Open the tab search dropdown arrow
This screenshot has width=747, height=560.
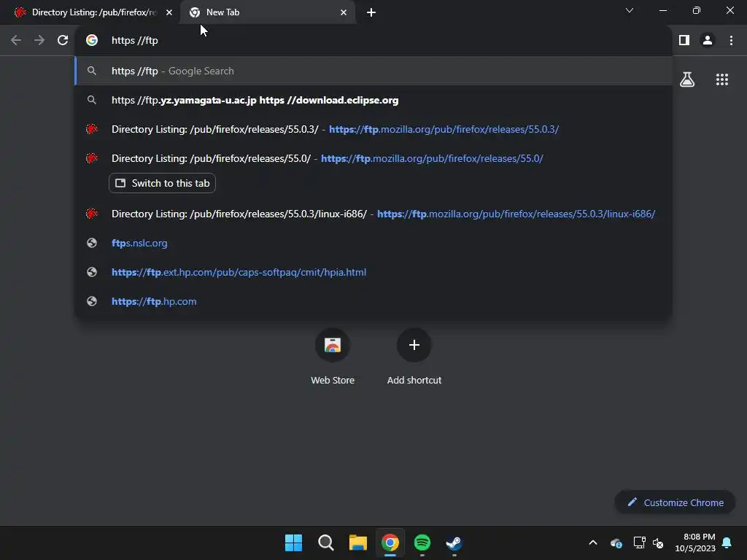(x=630, y=10)
